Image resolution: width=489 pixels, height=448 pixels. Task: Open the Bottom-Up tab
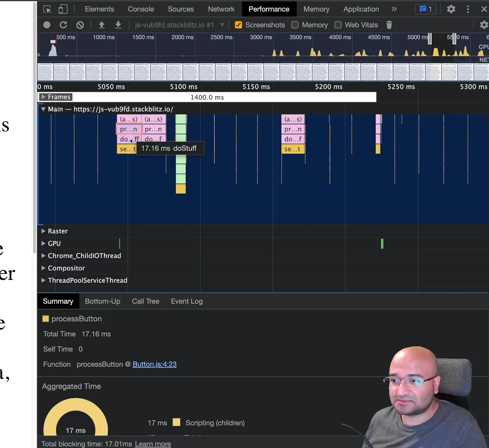click(x=102, y=301)
